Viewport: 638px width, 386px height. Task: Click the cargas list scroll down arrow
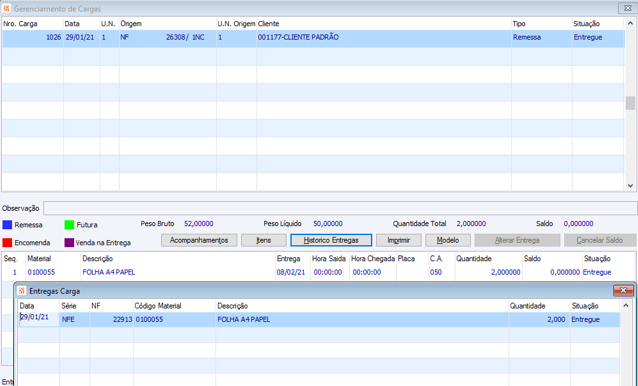click(x=630, y=185)
